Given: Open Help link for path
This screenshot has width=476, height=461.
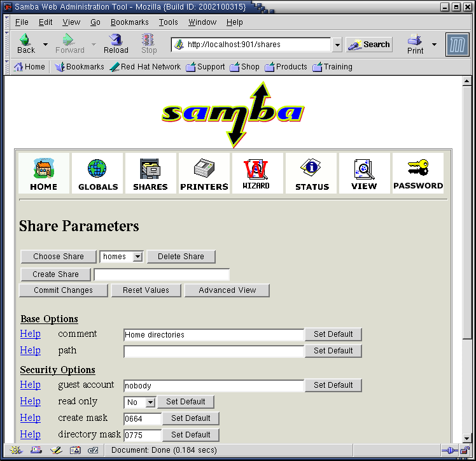Looking at the screenshot, I should [31, 350].
